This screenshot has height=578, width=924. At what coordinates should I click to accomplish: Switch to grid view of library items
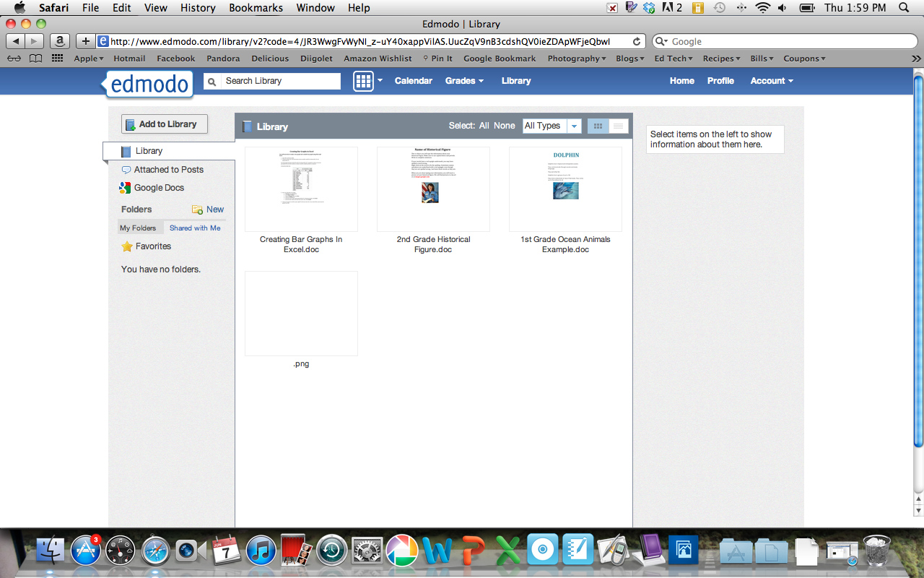598,126
